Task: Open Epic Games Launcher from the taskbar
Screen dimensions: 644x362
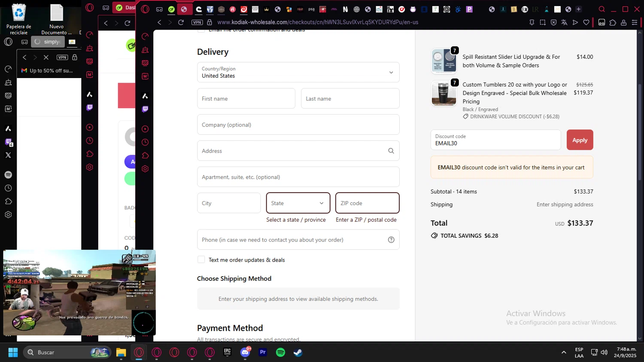Action: [x=228, y=353]
